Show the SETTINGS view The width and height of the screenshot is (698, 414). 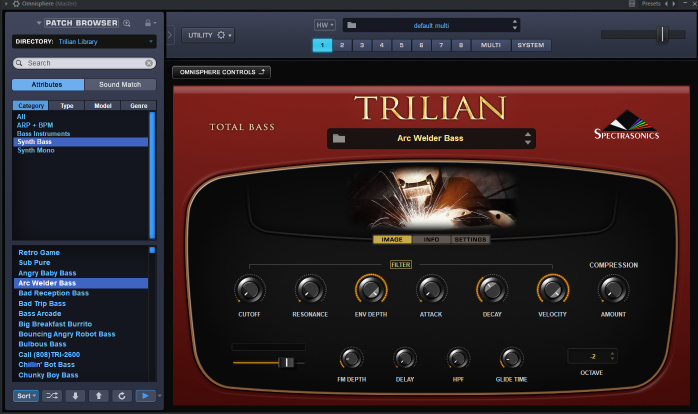(x=471, y=239)
